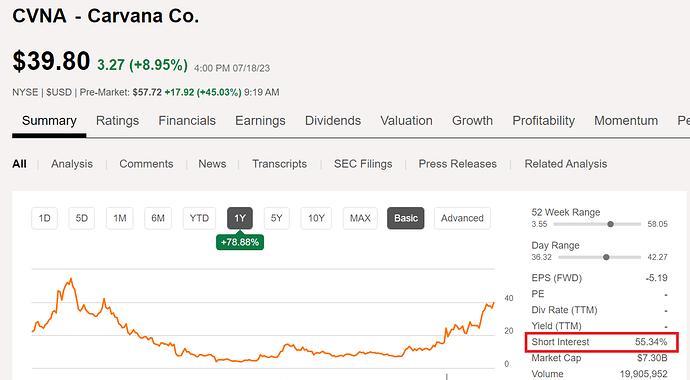Switch chart range to 5Y

point(276,218)
